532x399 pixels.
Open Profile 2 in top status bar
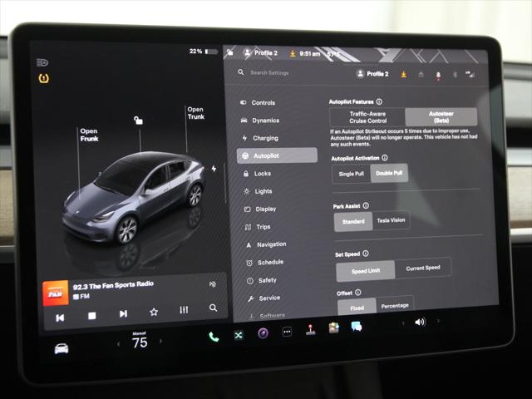click(x=260, y=53)
